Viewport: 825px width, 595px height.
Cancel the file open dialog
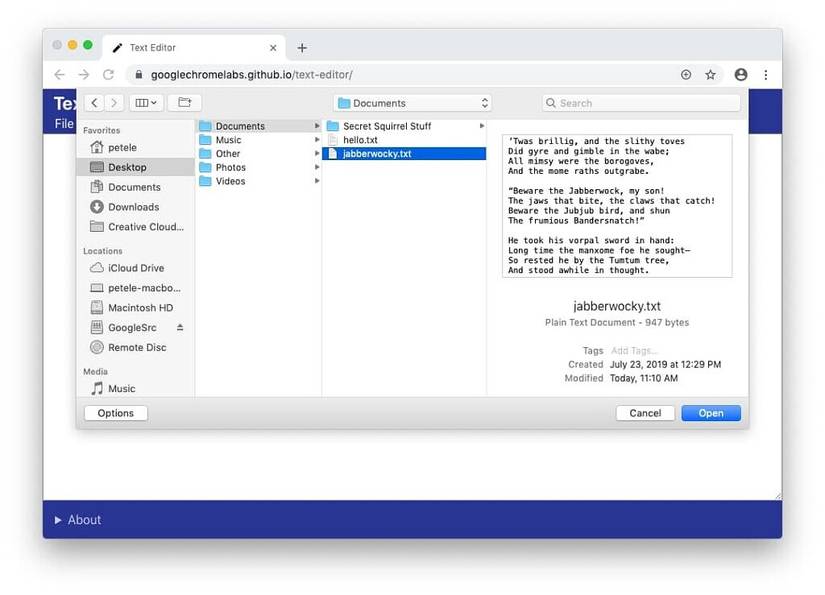pyautogui.click(x=645, y=413)
